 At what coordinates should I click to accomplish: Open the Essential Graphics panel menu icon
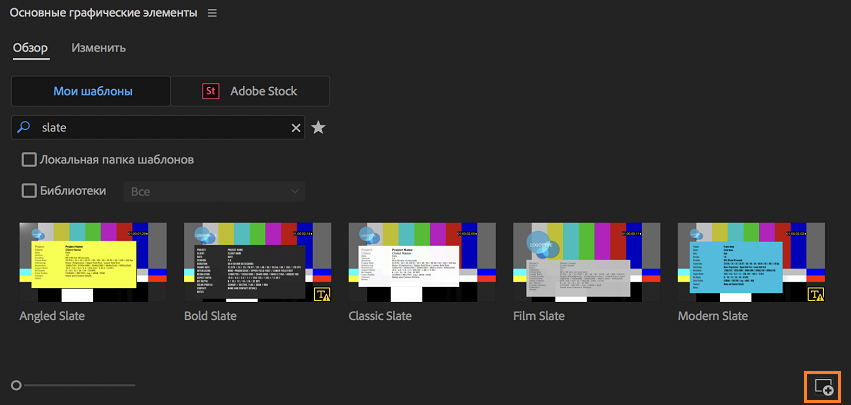point(212,13)
